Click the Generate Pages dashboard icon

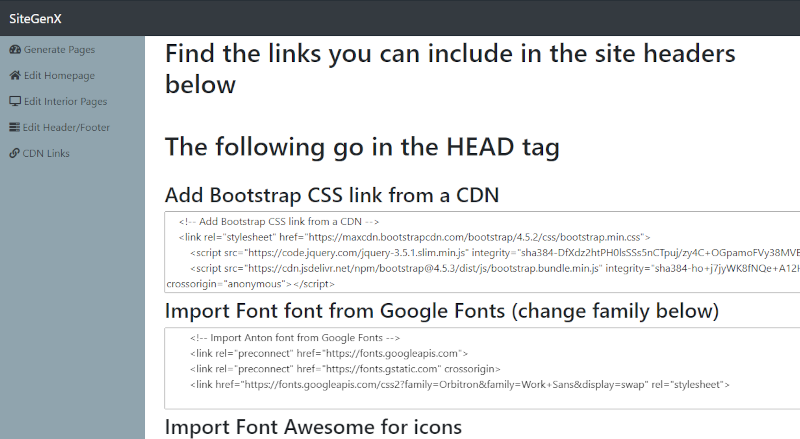[x=15, y=50]
